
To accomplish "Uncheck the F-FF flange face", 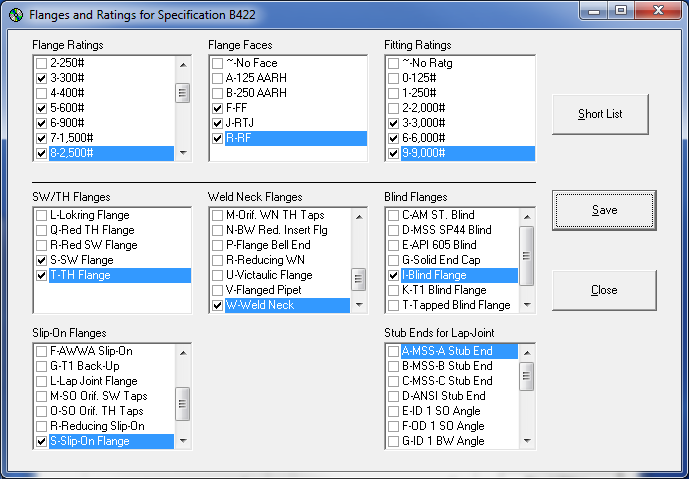I will pos(217,108).
